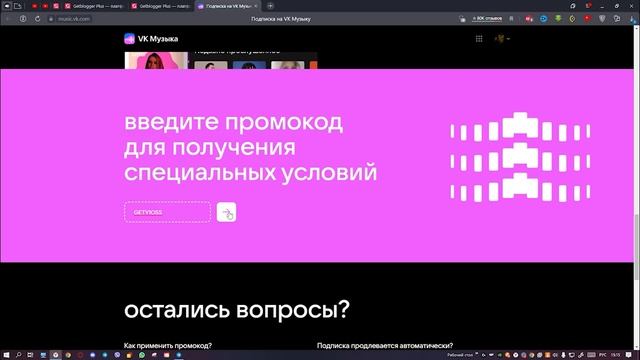Switch input language via 'РУС' indicator
Viewport: 640px width, 360px height.
coord(602,355)
